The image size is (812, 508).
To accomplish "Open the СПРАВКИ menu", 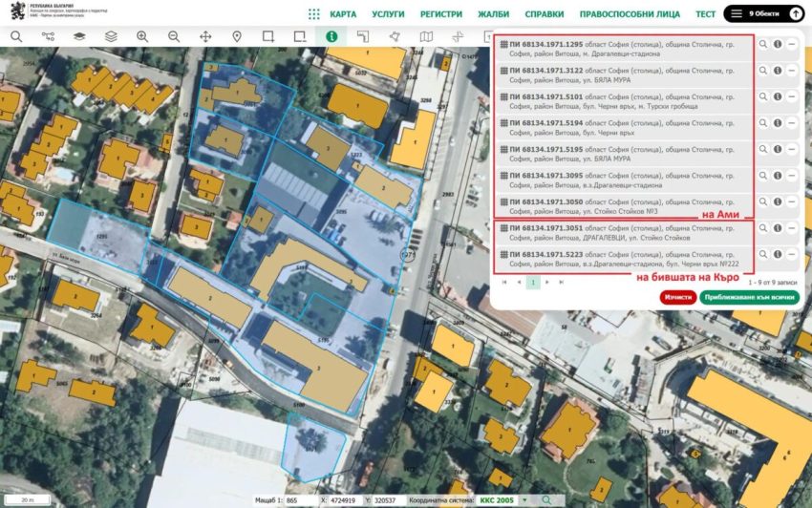I will pos(545,14).
